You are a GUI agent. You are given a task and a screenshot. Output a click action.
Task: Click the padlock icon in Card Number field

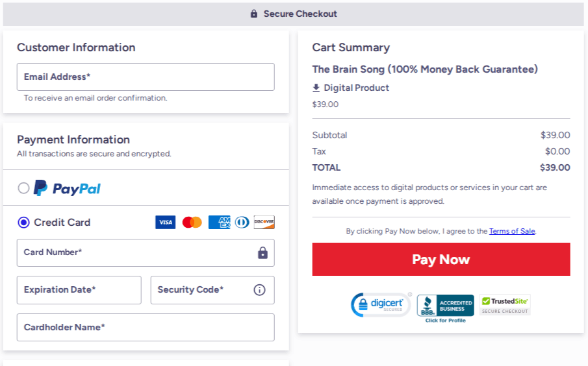point(262,252)
